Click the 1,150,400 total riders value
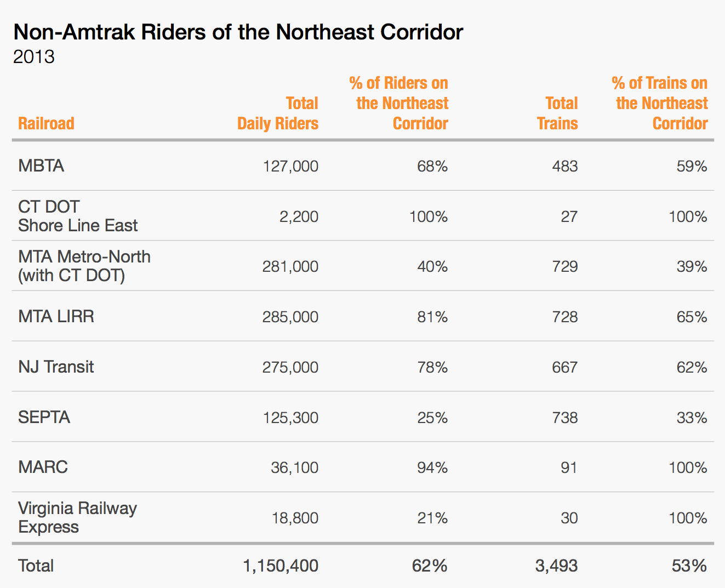 point(281,566)
